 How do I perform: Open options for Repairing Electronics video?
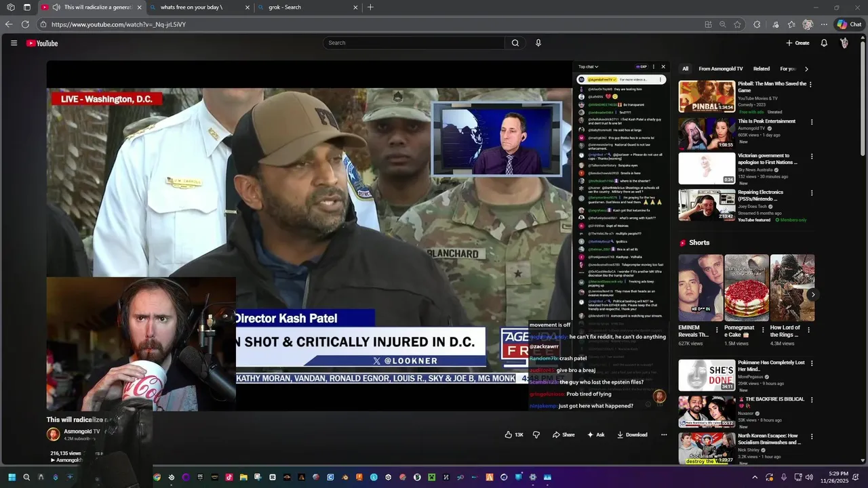(x=810, y=193)
